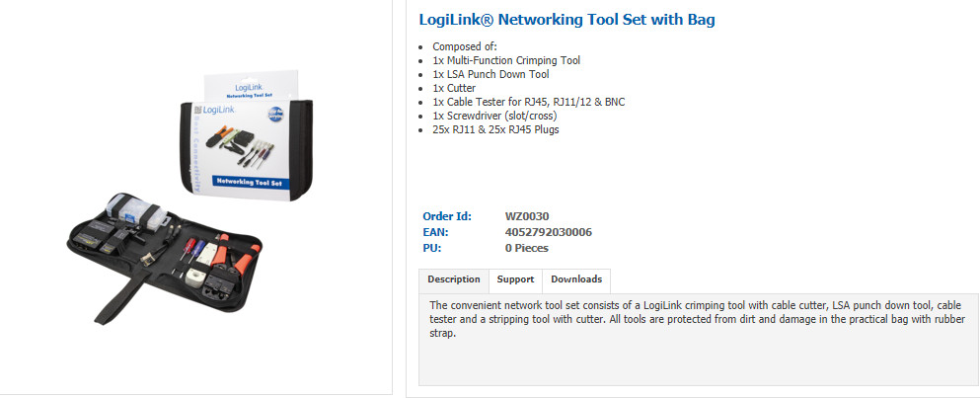Click the "25x RJ11 & 25x RJ45 Plugs" list item
This screenshot has height=398, width=980.
(x=495, y=129)
